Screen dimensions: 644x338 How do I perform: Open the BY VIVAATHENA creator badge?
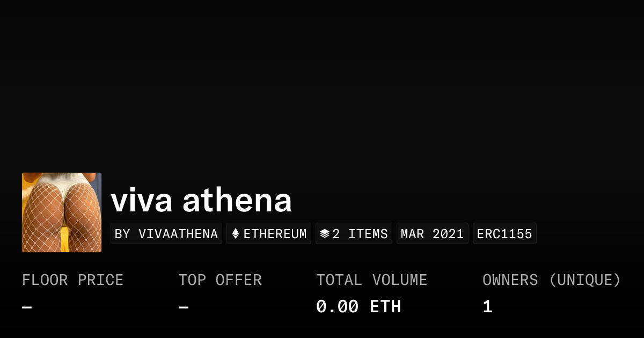(x=166, y=234)
